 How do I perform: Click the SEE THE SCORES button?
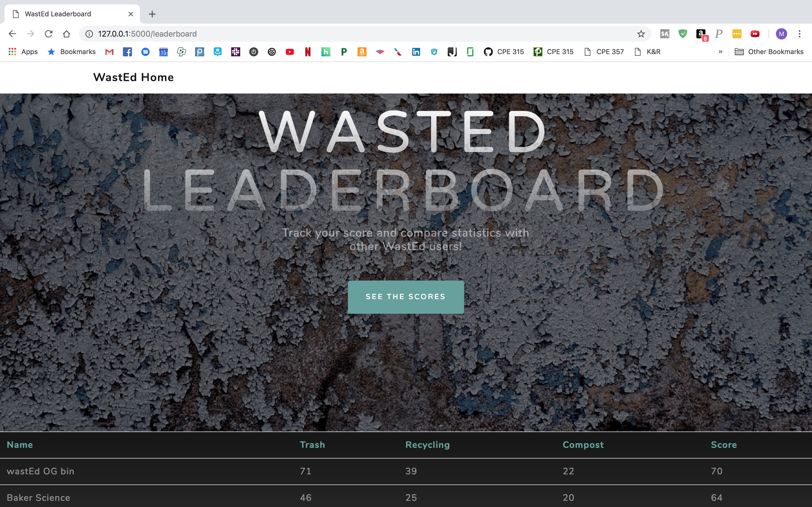[x=406, y=297]
